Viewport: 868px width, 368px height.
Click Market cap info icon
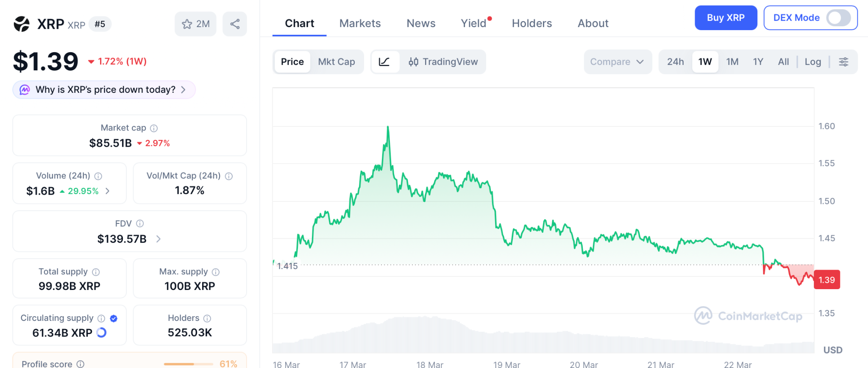tap(154, 128)
